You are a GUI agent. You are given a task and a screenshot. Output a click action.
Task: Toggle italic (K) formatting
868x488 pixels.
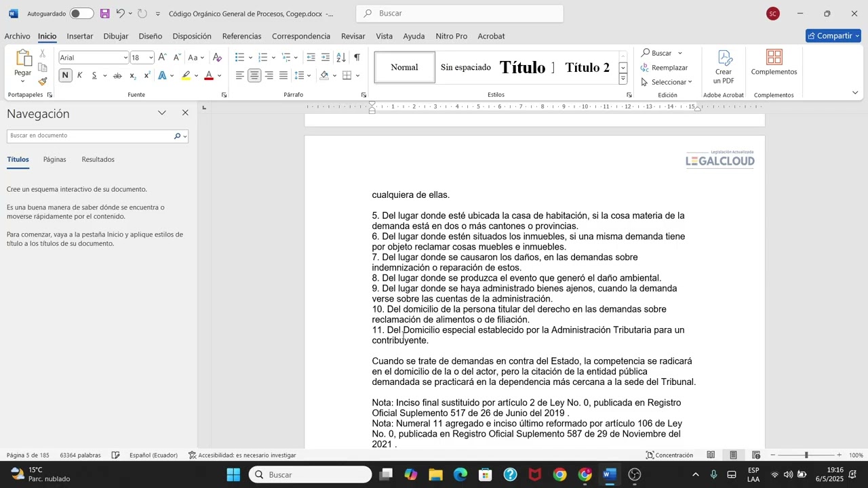(x=80, y=75)
